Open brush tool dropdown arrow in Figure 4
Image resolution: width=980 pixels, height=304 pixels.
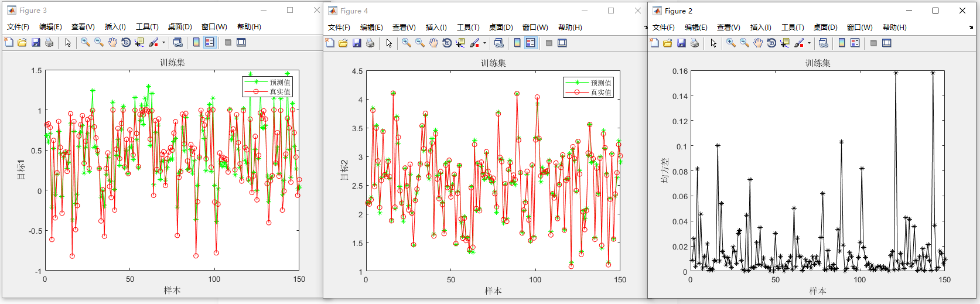pos(484,43)
